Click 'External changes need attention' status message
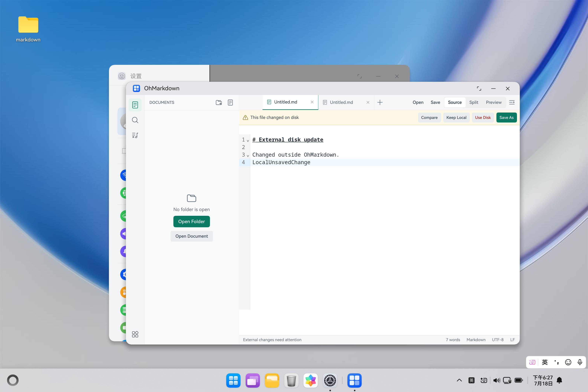Screen dimensions: 588x392 (272, 340)
